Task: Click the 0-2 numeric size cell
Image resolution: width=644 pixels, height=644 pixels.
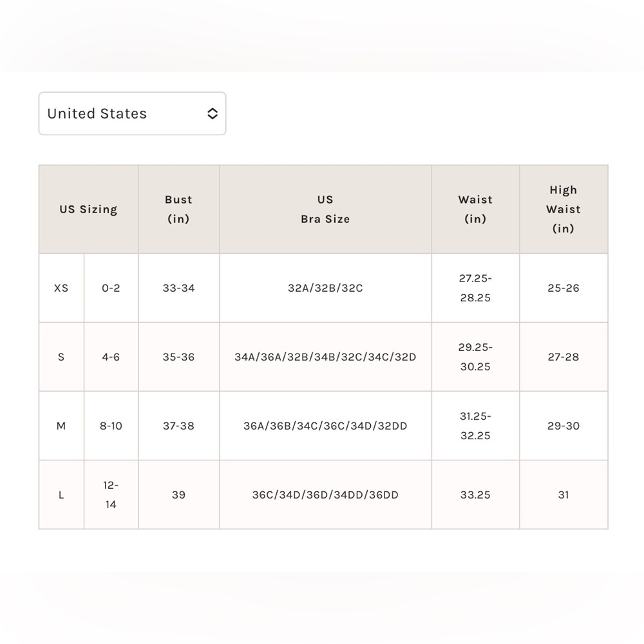Action: [111, 288]
